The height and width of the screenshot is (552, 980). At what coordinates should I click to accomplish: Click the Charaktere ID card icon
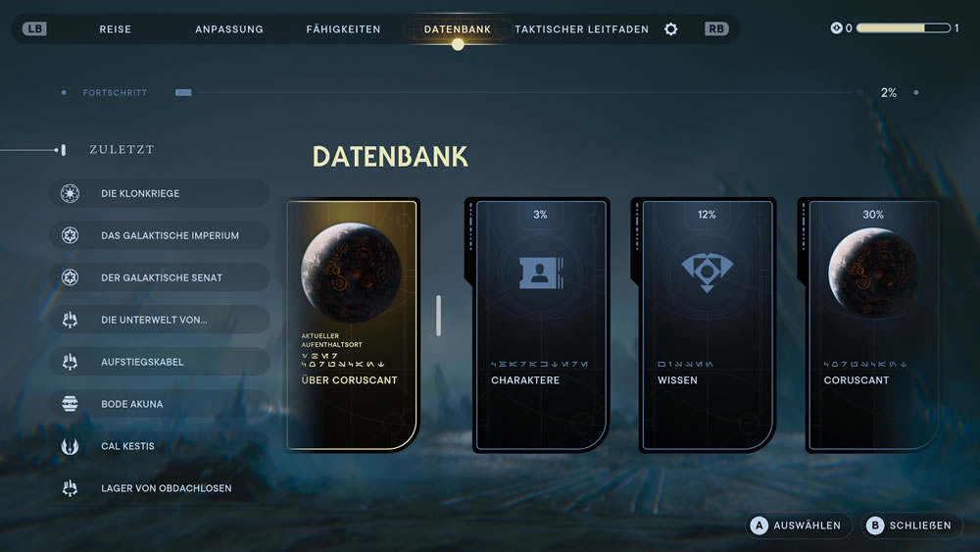pos(541,274)
